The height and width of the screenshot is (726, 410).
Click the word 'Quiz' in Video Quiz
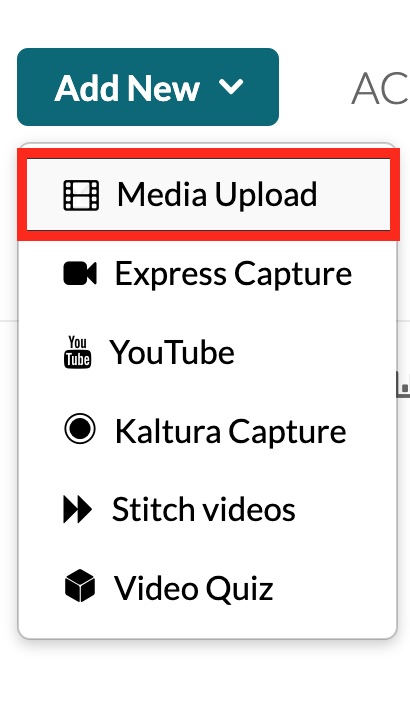[x=239, y=589]
